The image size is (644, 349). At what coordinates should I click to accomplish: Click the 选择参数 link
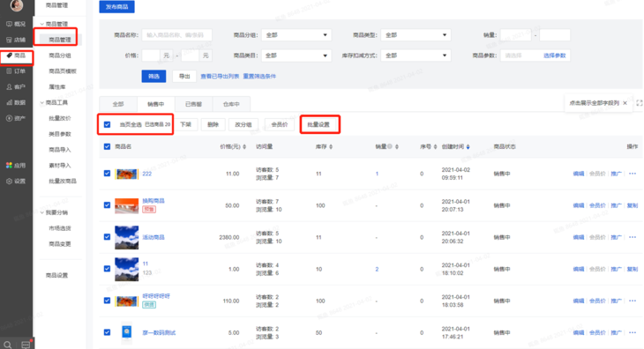(555, 56)
